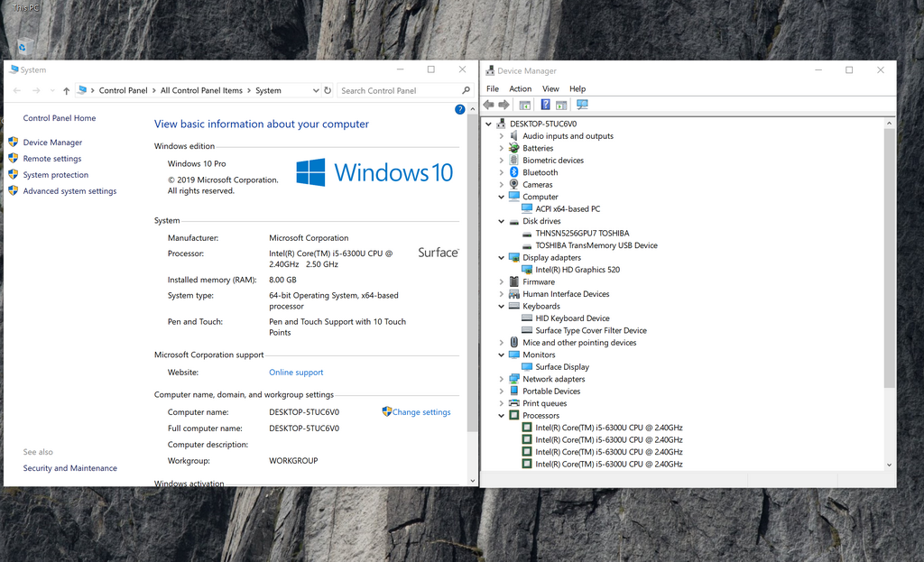Click Device Manager scroll down arrow
The image size is (924, 562).
click(x=889, y=465)
